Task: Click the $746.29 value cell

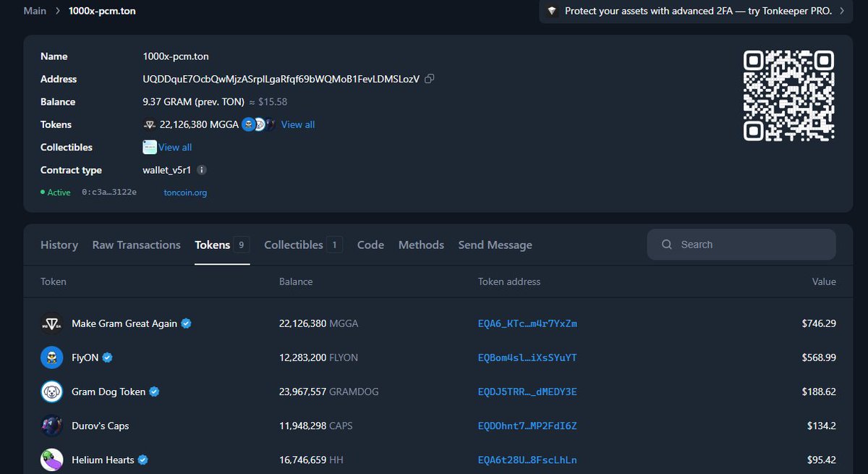Action: [819, 323]
